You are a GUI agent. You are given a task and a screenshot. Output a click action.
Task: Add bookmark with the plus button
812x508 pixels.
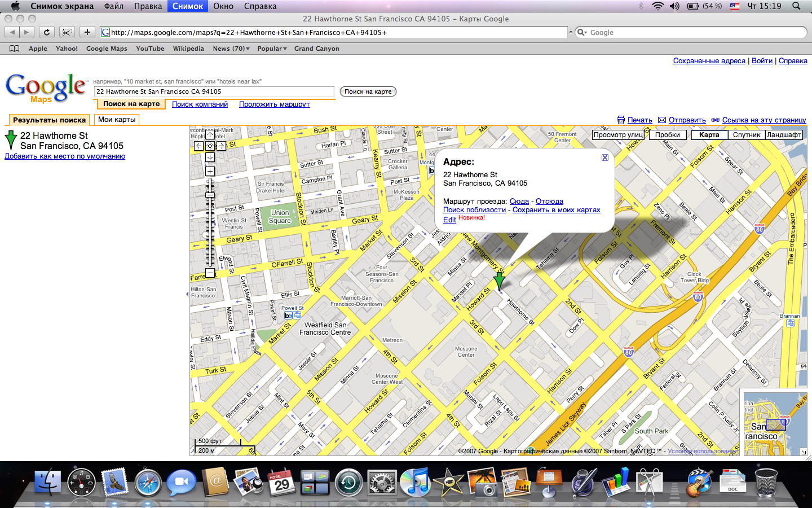pos(87,32)
